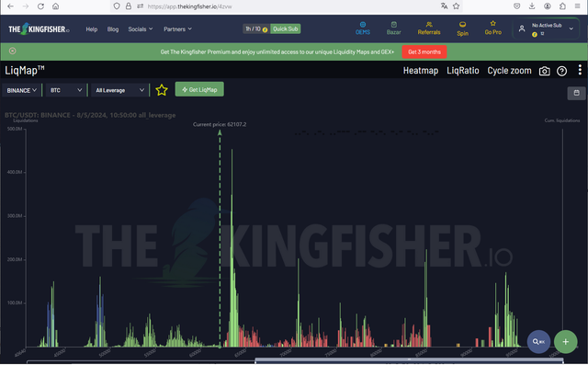The height and width of the screenshot is (365, 588).
Task: Open the LiqMap help question icon
Action: click(561, 71)
